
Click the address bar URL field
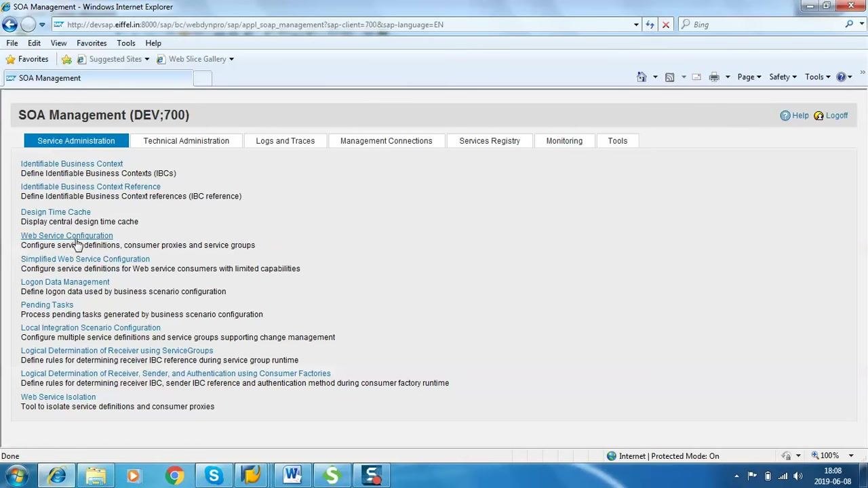coord(346,24)
